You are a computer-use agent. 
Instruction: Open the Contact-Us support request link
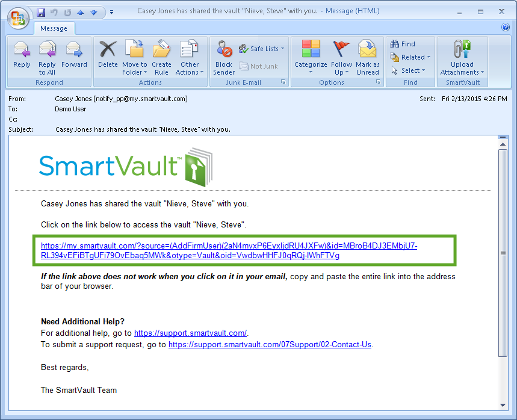pos(270,345)
